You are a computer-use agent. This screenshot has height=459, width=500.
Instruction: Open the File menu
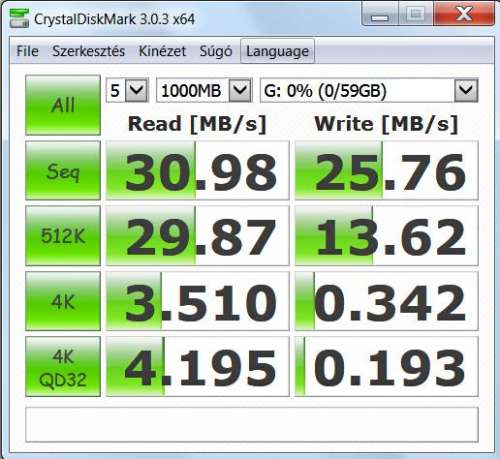[27, 51]
